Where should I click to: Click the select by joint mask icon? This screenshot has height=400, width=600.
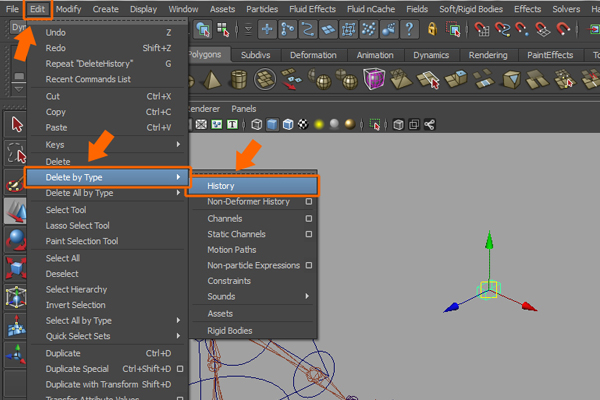(x=287, y=29)
